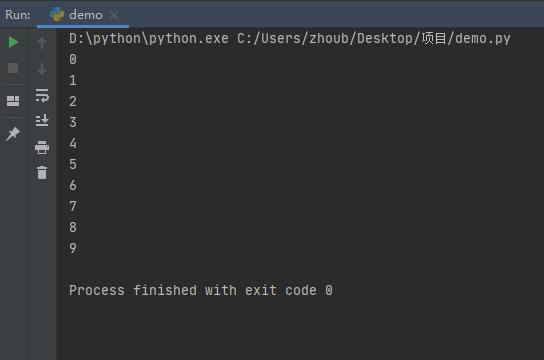Click the 'Process finished with exit code 0' message
The image size is (544, 360).
[x=201, y=290]
